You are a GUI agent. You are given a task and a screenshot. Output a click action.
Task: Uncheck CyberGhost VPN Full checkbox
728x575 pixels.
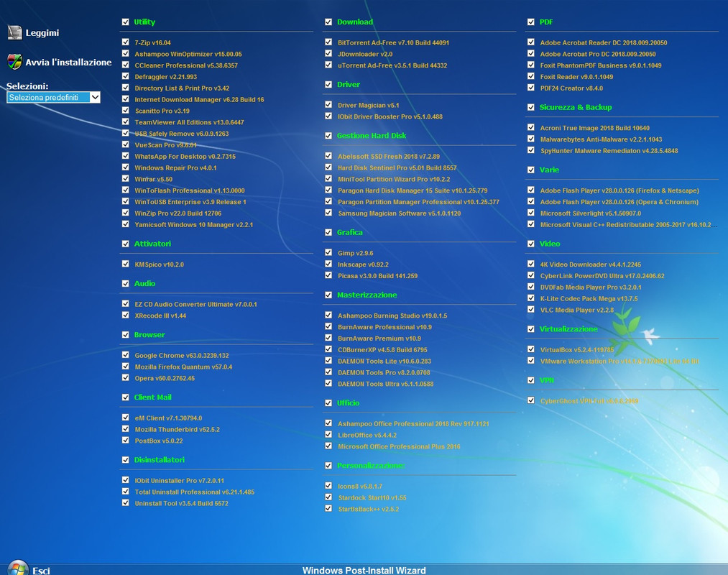pyautogui.click(x=530, y=400)
